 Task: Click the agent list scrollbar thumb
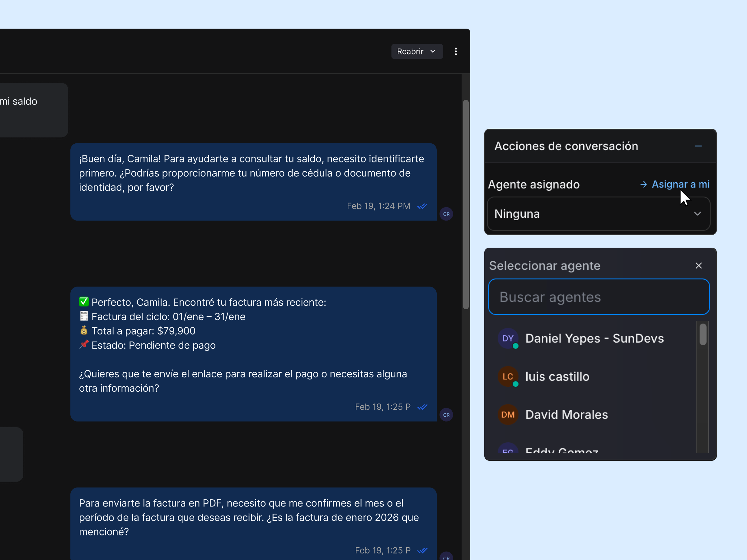pyautogui.click(x=703, y=334)
